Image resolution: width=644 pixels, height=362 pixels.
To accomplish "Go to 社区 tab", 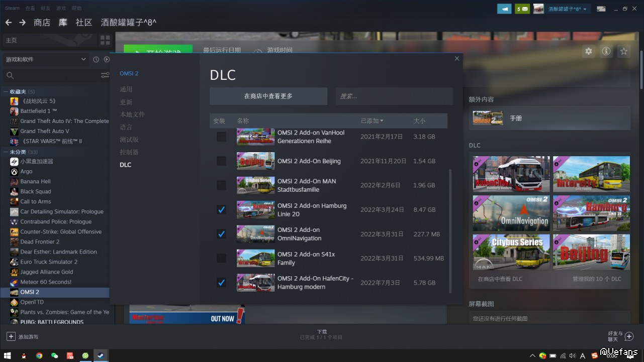I will pyautogui.click(x=84, y=23).
